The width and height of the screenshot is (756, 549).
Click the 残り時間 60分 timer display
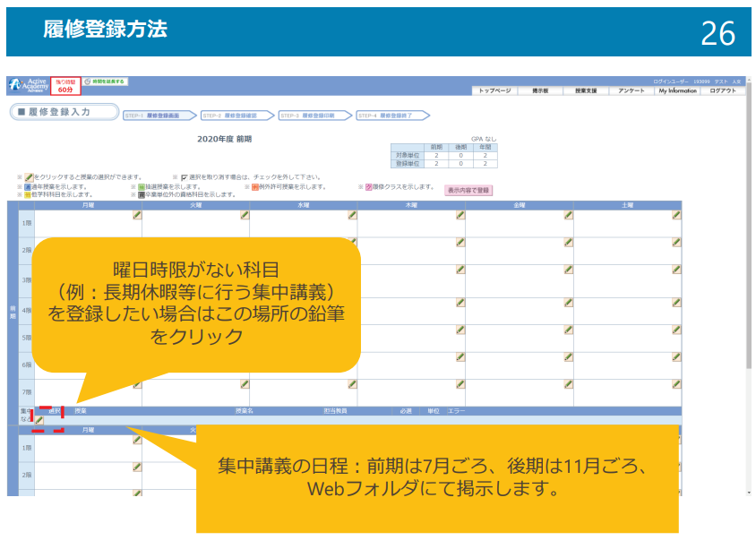point(64,84)
